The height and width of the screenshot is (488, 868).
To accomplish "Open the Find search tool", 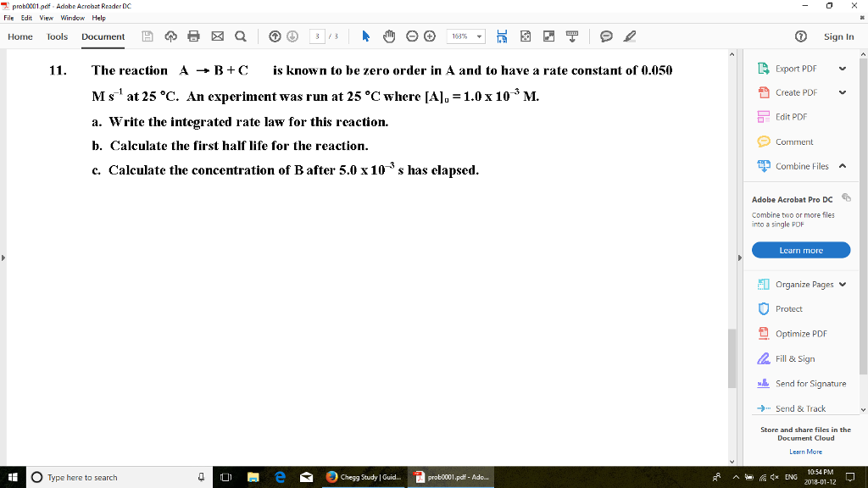I will [241, 36].
